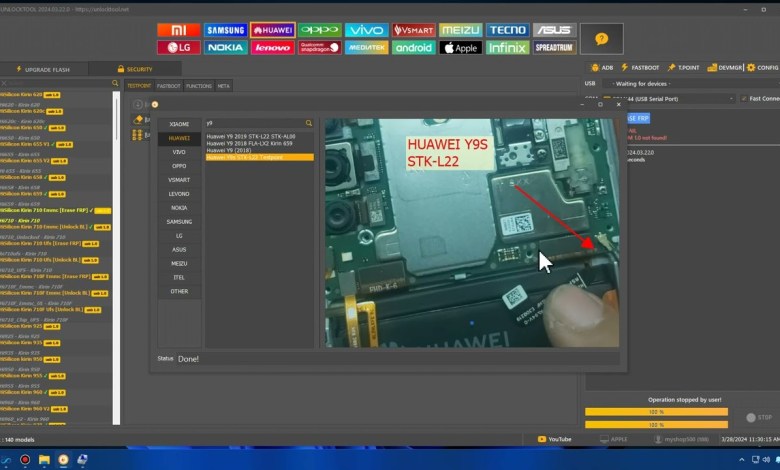Viewport: 780px width, 470px height.
Task: Select LEVONO in testpoint brand list
Action: 179,194
